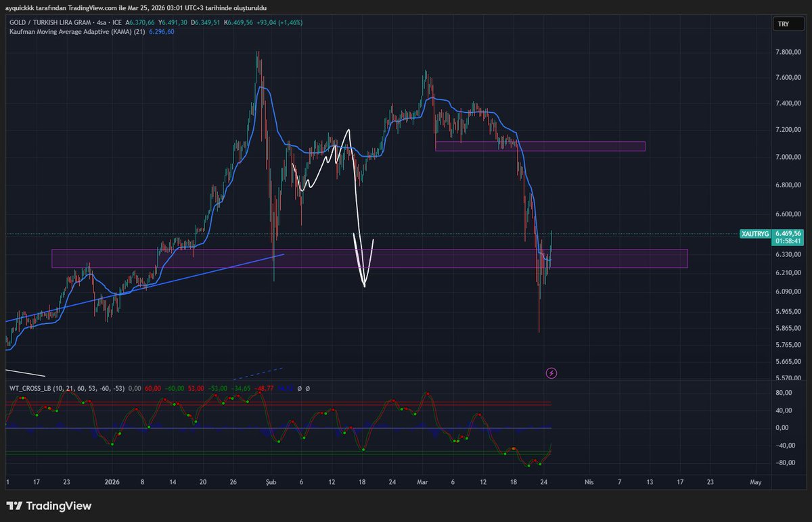Click the open value A6.370,66
The width and height of the screenshot is (812, 522).
pos(139,22)
